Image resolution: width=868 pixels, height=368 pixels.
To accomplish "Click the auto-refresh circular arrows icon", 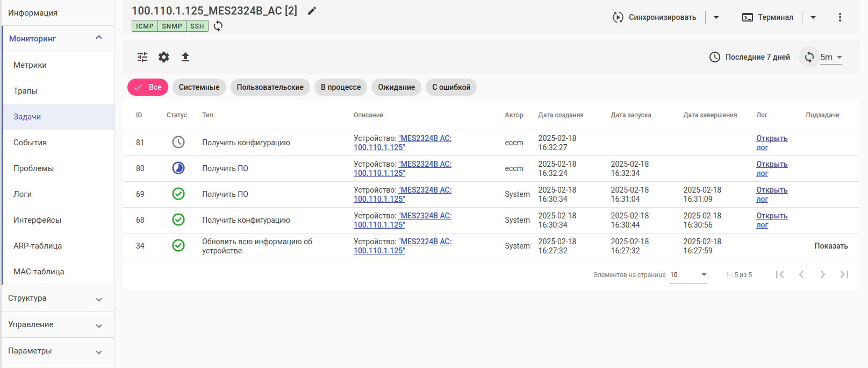I will pos(809,57).
